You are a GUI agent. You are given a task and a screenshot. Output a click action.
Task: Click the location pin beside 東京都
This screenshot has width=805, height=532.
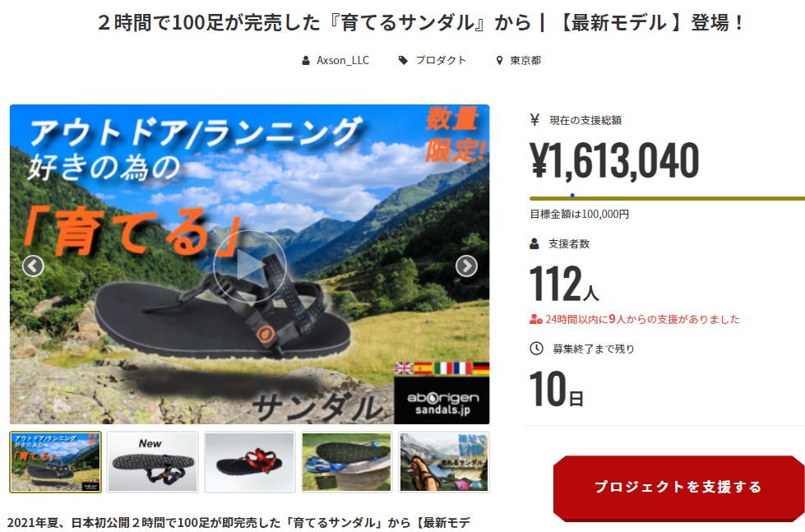499,61
